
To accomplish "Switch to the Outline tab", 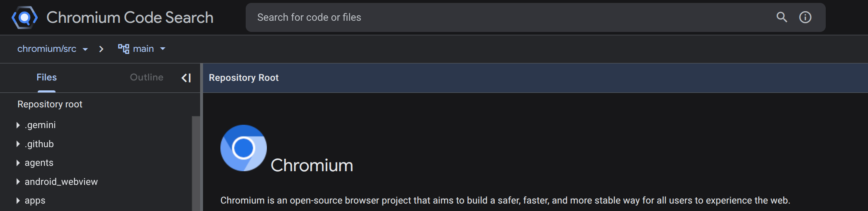I will tap(147, 78).
